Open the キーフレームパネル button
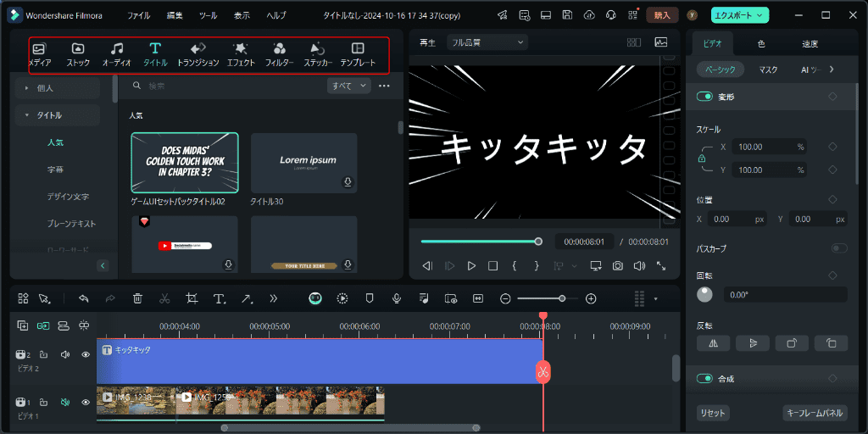The height and width of the screenshot is (434, 868). 815,413
